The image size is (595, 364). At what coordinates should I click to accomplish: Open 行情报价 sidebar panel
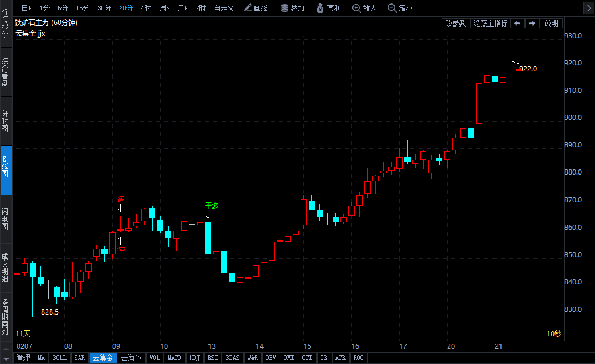coord(5,23)
